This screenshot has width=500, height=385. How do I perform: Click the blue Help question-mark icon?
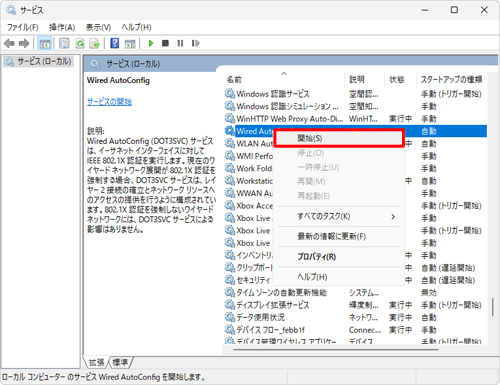[x=115, y=43]
